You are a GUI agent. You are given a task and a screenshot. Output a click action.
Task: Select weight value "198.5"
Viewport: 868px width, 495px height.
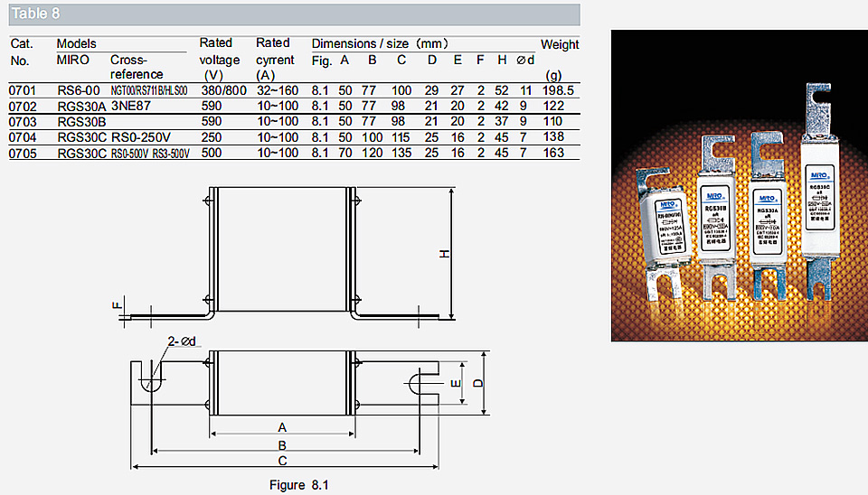point(558,90)
